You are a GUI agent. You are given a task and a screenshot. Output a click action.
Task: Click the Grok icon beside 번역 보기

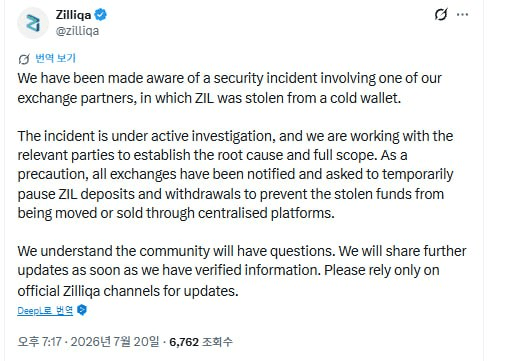(x=24, y=59)
